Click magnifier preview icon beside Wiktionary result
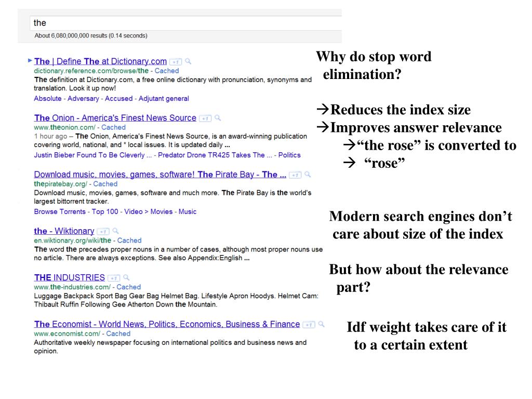The image size is (532, 399). click(116, 231)
